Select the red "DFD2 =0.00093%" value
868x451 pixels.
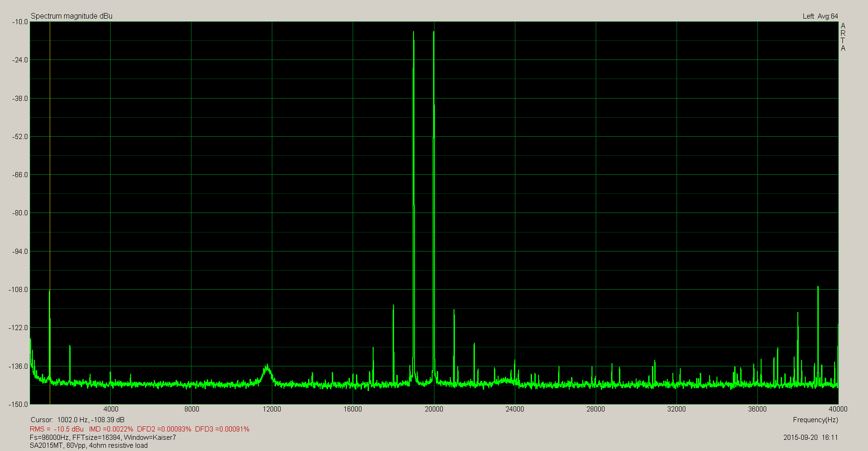coord(164,429)
